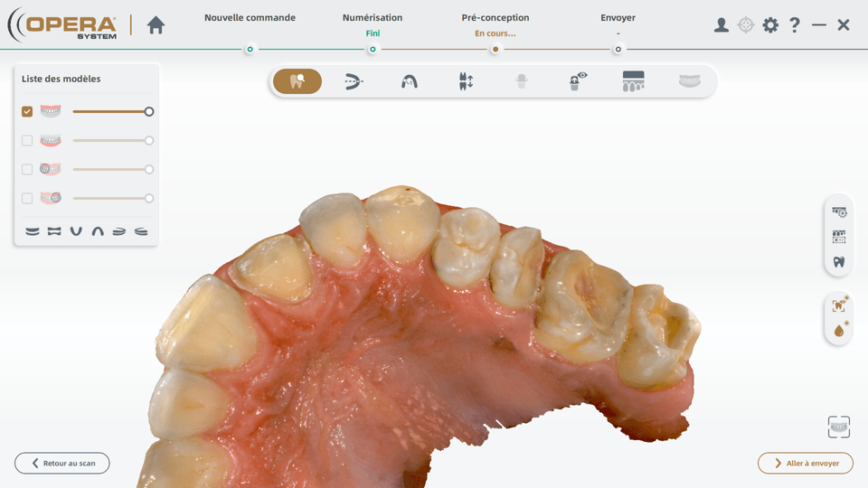Image resolution: width=868 pixels, height=488 pixels.
Task: Click the jaw midline alignment tool icon
Action: (354, 81)
